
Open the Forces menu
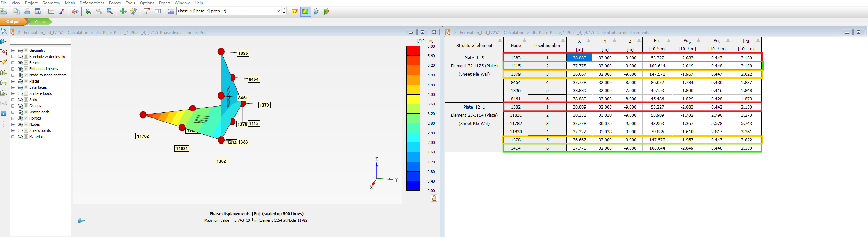click(x=115, y=3)
